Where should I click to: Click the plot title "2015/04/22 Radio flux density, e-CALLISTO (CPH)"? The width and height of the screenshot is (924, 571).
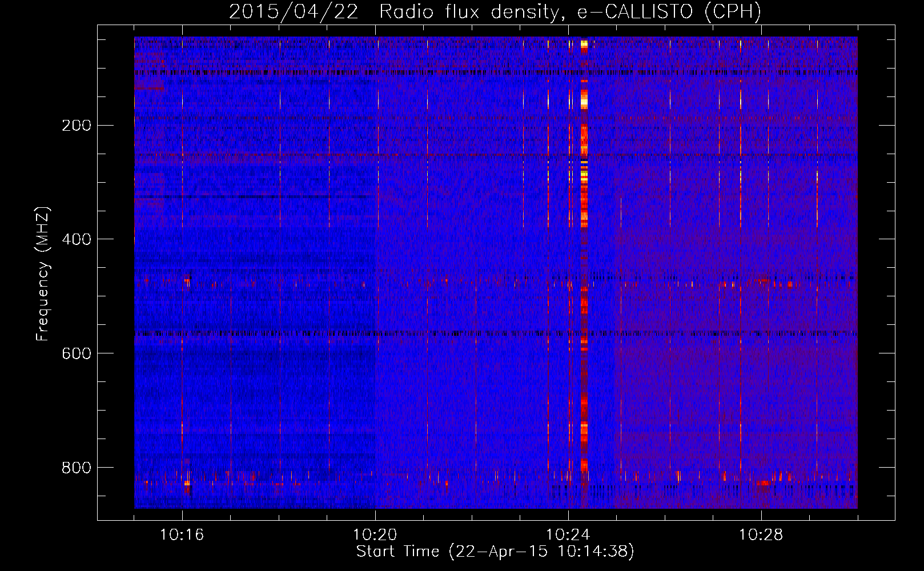tap(495, 11)
